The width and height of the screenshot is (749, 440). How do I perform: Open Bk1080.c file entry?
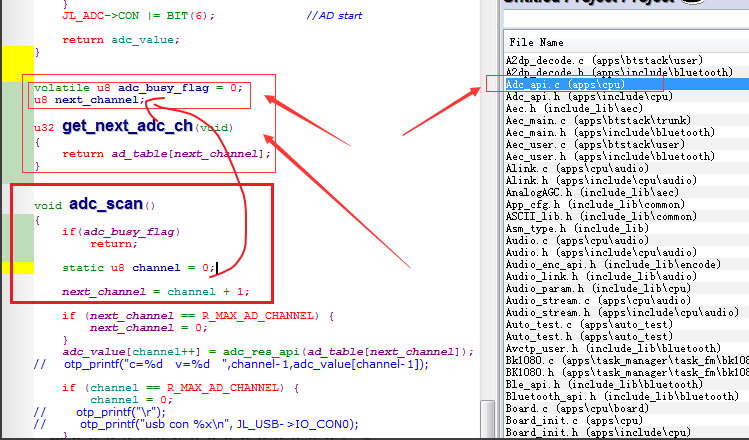[x=627, y=360]
